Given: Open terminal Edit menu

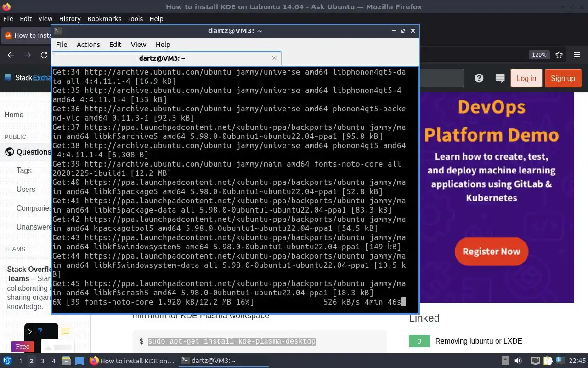Looking at the screenshot, I should (x=115, y=45).
